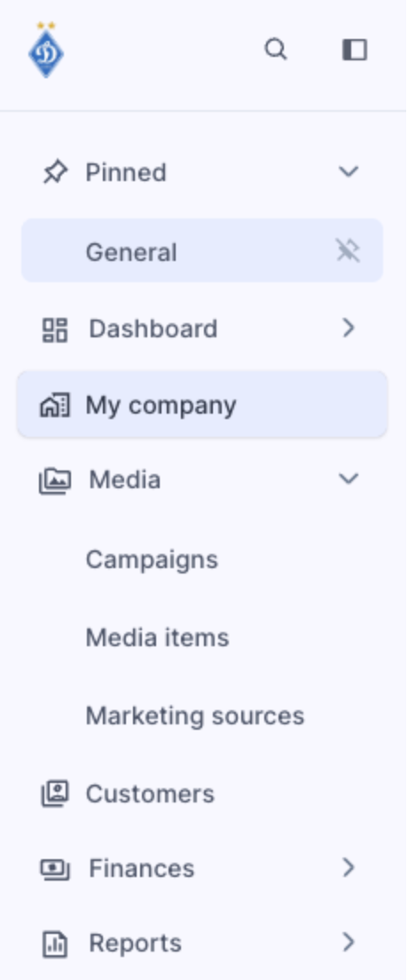Click the Pinned pushpin icon
The image size is (408, 980).
click(55, 172)
